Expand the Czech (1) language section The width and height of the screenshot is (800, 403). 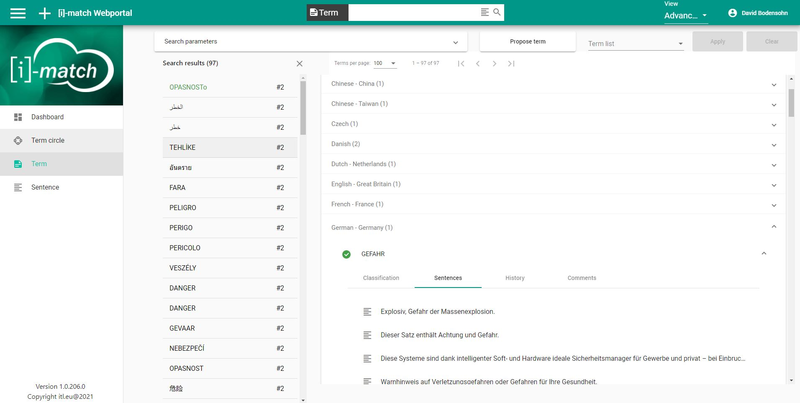[x=773, y=124]
